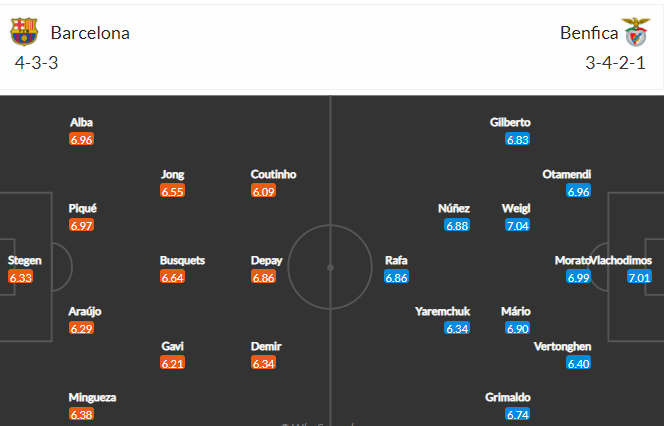Screen dimensions: 668x426
Task: Click Stegen's 6.33 rating badge
Action: click(20, 278)
